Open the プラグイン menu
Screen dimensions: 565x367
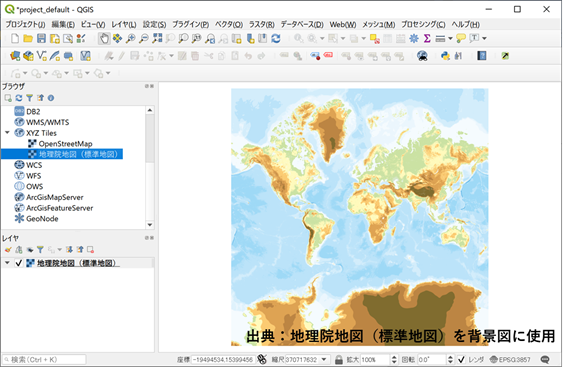[190, 24]
